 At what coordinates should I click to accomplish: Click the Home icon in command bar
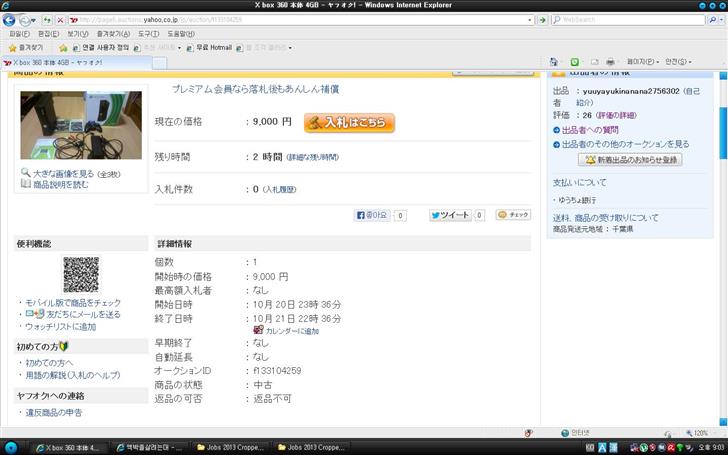pos(553,62)
